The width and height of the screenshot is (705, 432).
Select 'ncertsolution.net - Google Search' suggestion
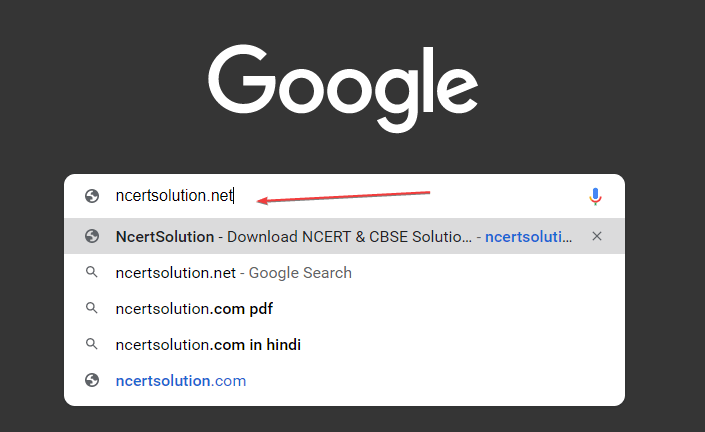point(344,272)
